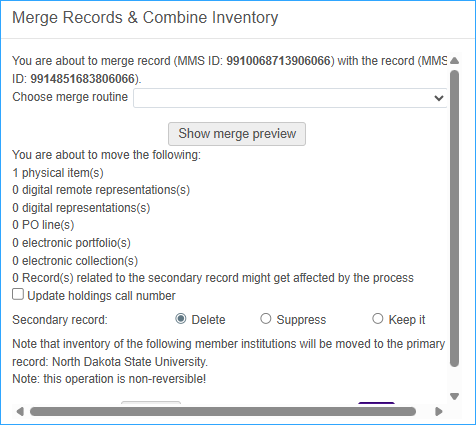Click the vertical scrollbar up arrow
Viewport: 476px width, 425px height.
coord(454,61)
